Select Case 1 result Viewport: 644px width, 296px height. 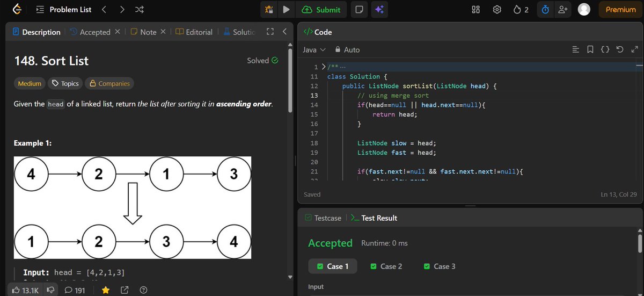pyautogui.click(x=333, y=266)
